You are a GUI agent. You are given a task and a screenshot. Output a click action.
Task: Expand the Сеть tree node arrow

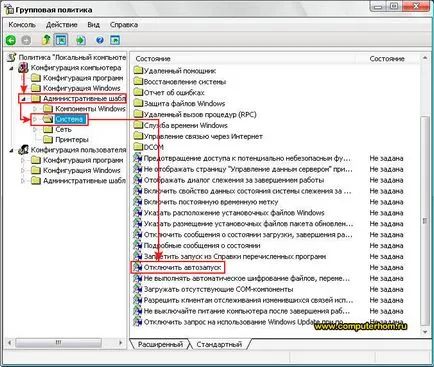[x=35, y=129]
